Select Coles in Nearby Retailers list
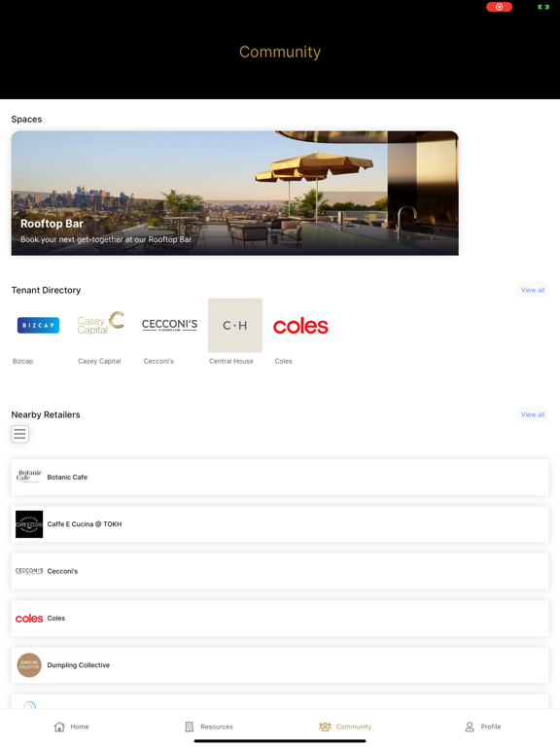The width and height of the screenshot is (560, 747). (280, 619)
